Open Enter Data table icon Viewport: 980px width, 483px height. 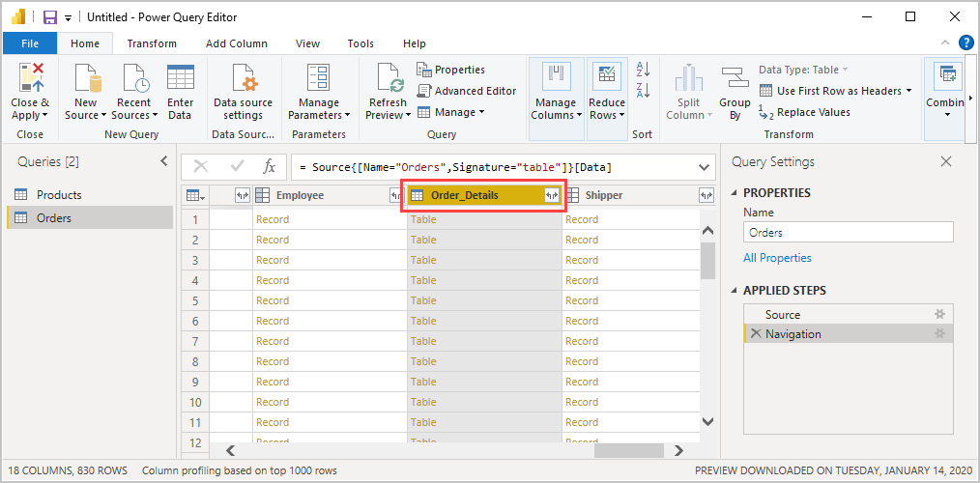pos(180,77)
